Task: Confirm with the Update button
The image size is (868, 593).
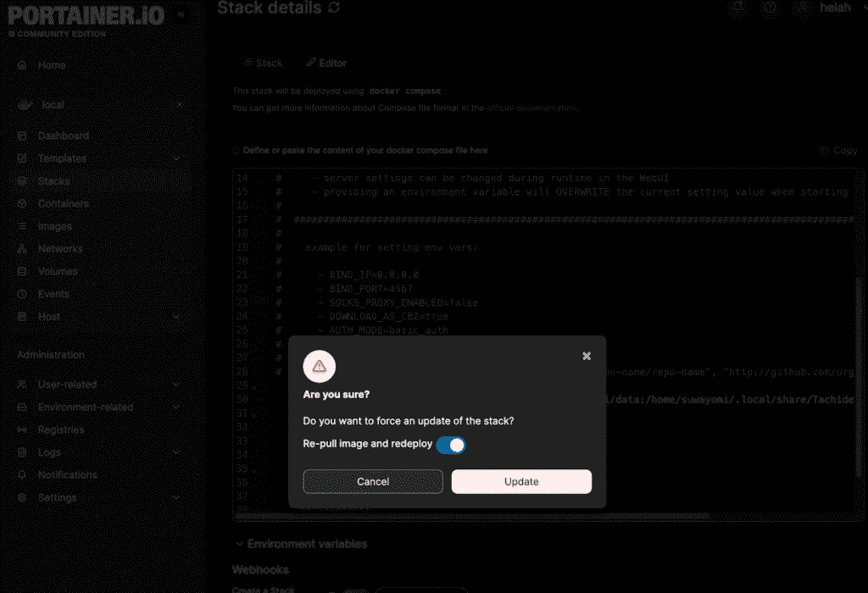Action: click(521, 482)
